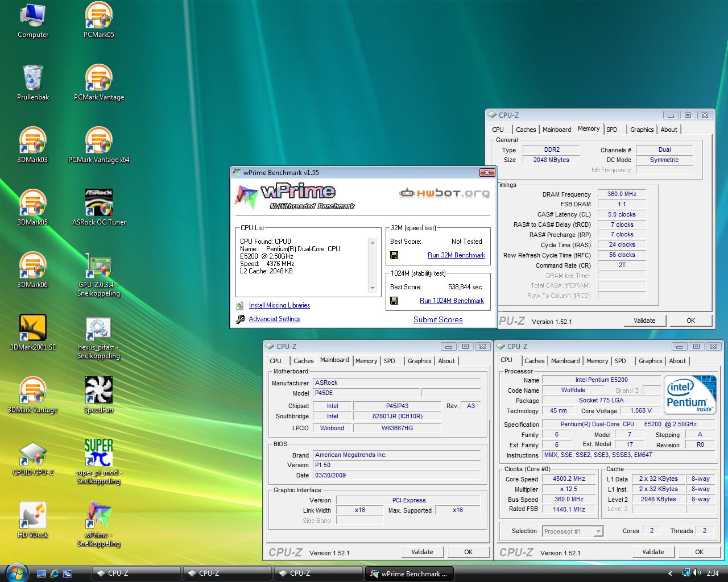
Task: Click the save icon beside 32M Best Score
Action: click(x=394, y=255)
